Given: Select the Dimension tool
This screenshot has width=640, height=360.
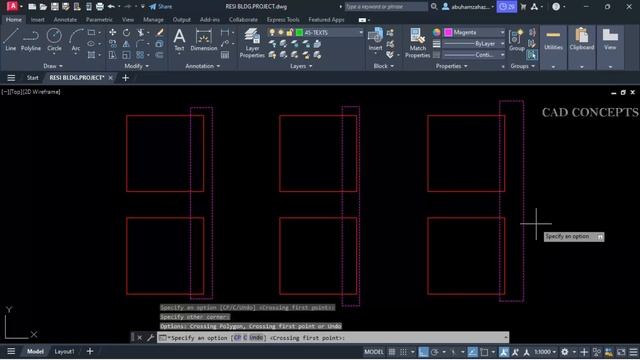Looking at the screenshot, I should (x=203, y=40).
